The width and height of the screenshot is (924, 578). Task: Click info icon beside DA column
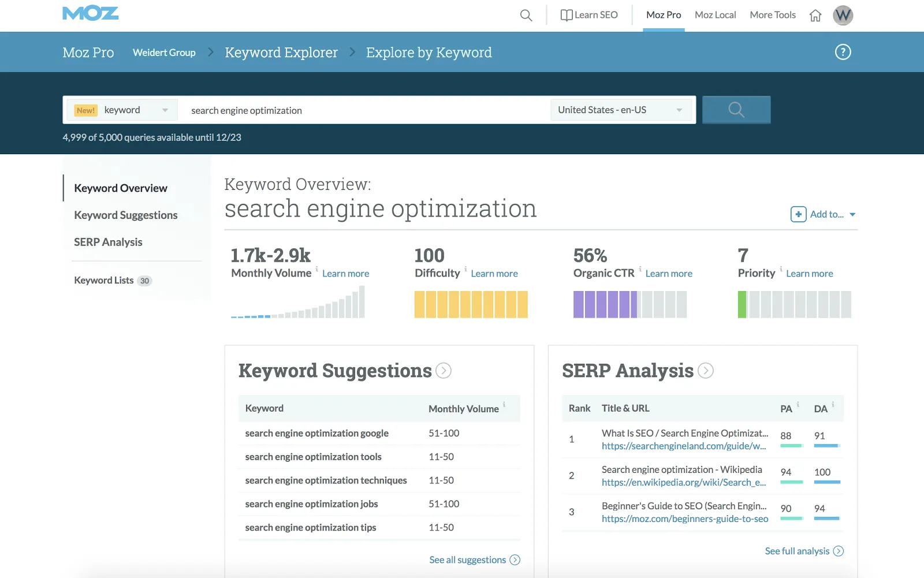click(833, 404)
